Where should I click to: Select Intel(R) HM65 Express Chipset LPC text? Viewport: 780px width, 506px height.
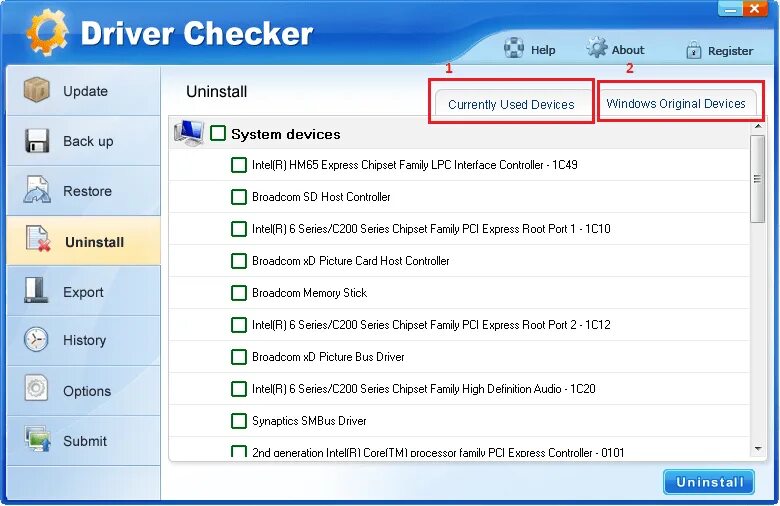tap(415, 165)
